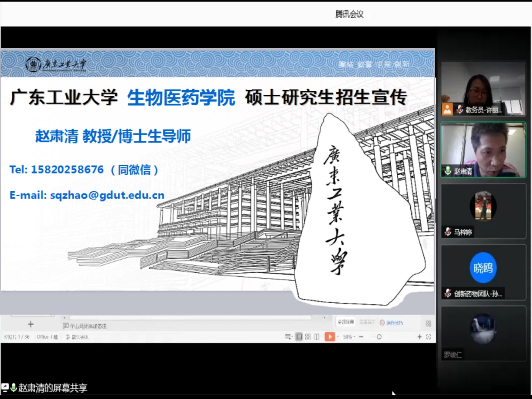Image resolution: width=532 pixels, height=399 pixels.
Task: Click zoom out minus icon
Action: [x=361, y=337]
